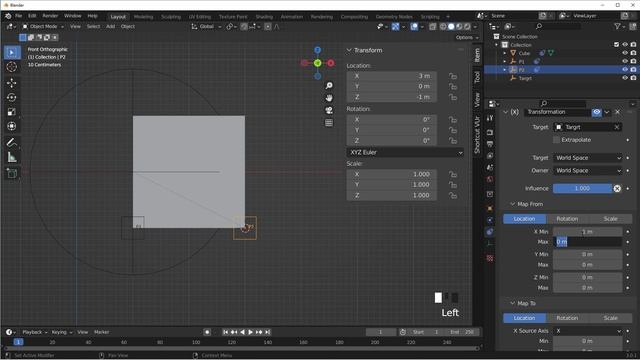This screenshot has width=640, height=360.
Task: Select the Measure tool
Action: tap(12, 157)
